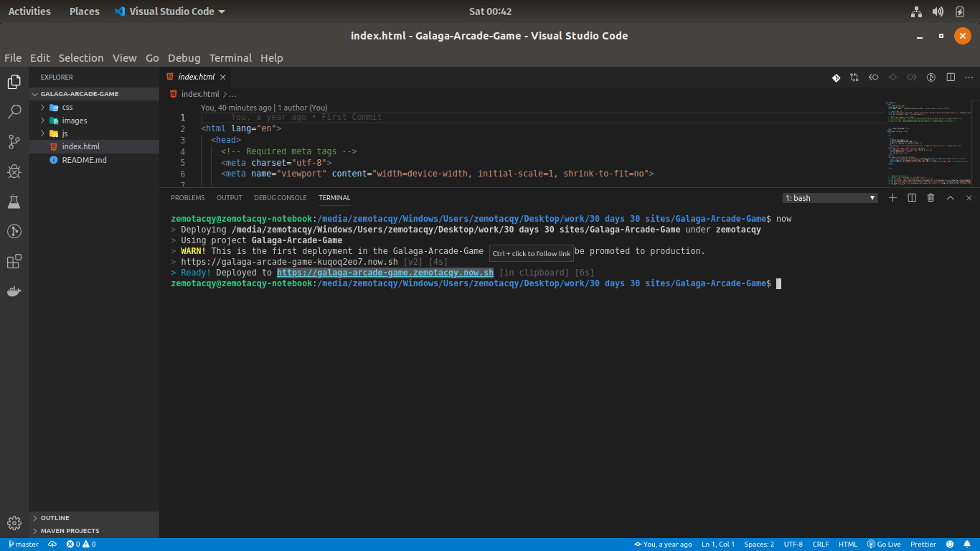This screenshot has height=551, width=980.
Task: Expand the js folder
Action: click(94, 133)
